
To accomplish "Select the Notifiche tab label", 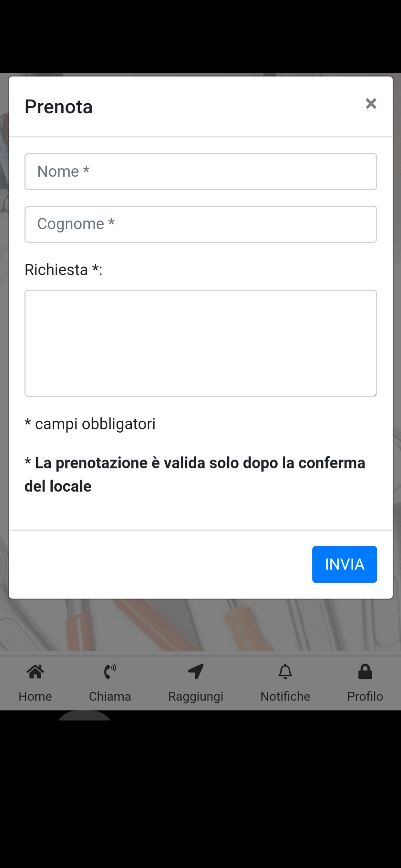I will (285, 697).
